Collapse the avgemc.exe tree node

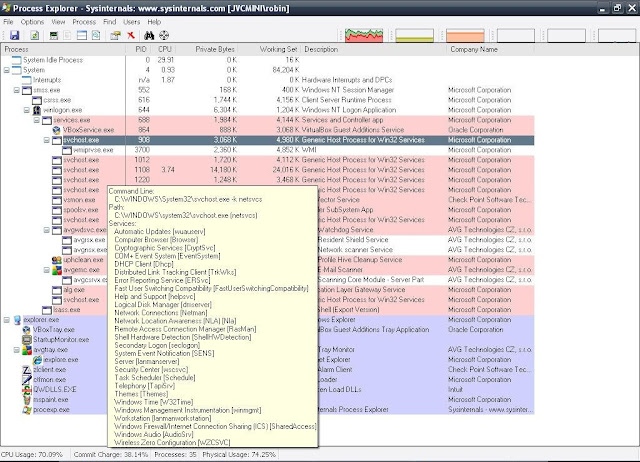coord(47,270)
